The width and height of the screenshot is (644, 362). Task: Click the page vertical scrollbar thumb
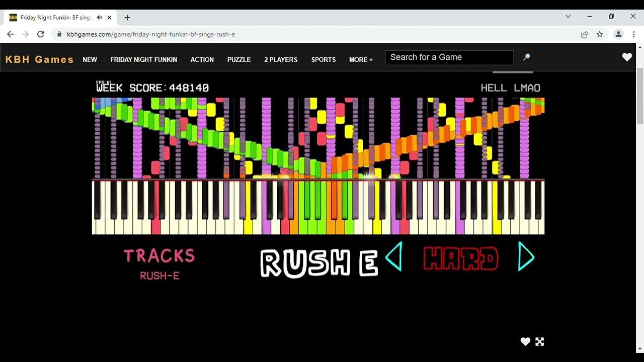(640, 96)
